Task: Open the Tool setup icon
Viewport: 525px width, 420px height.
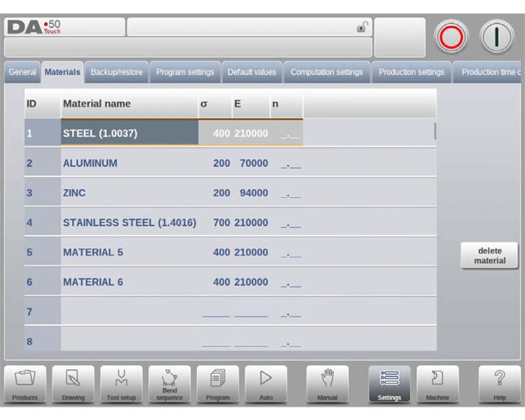Action: tap(121, 384)
